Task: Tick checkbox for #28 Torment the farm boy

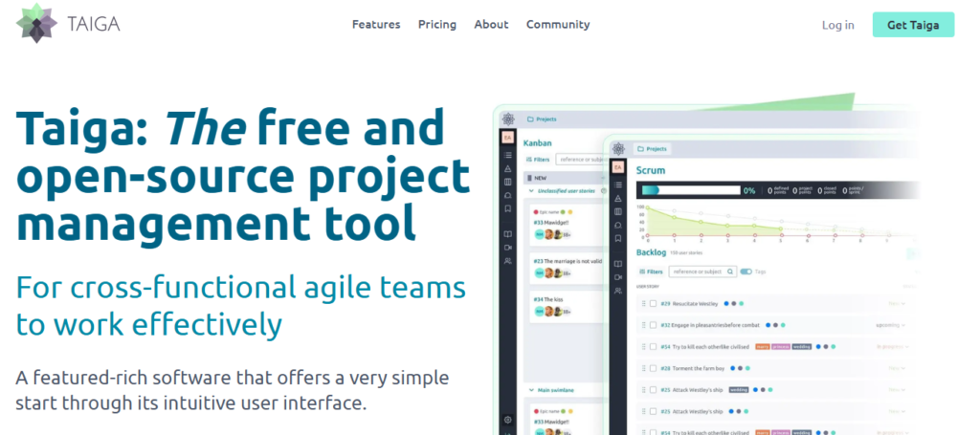Action: [x=653, y=368]
